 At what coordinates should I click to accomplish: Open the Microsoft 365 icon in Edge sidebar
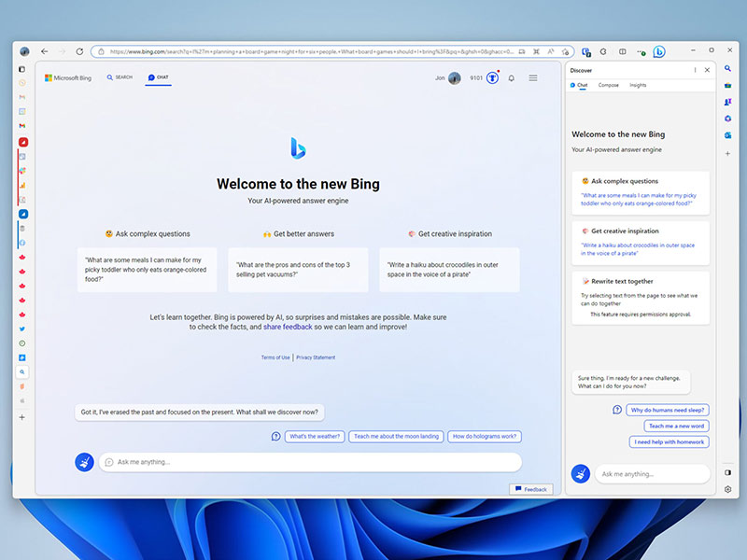pyautogui.click(x=728, y=119)
